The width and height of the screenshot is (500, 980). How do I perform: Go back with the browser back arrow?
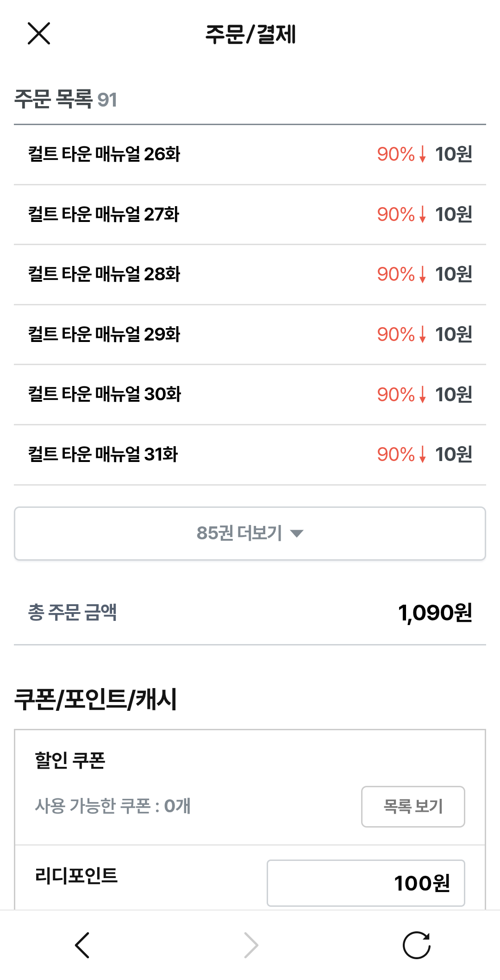82,945
